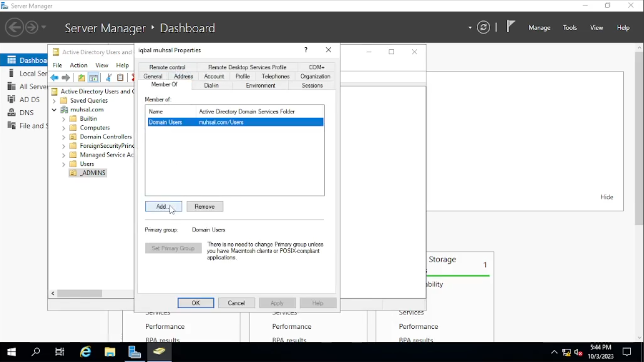The image size is (644, 362).
Task: Open Internet Explorer from the taskbar
Action: coord(86,352)
